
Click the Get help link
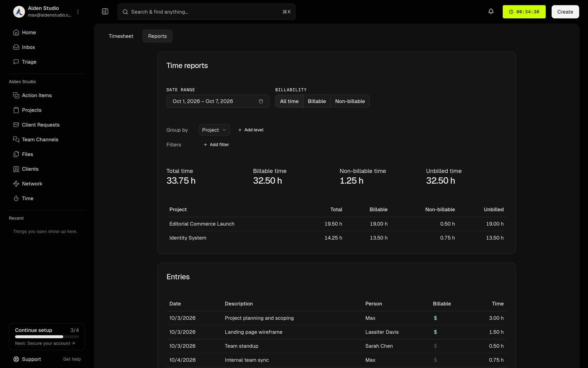coord(72,359)
